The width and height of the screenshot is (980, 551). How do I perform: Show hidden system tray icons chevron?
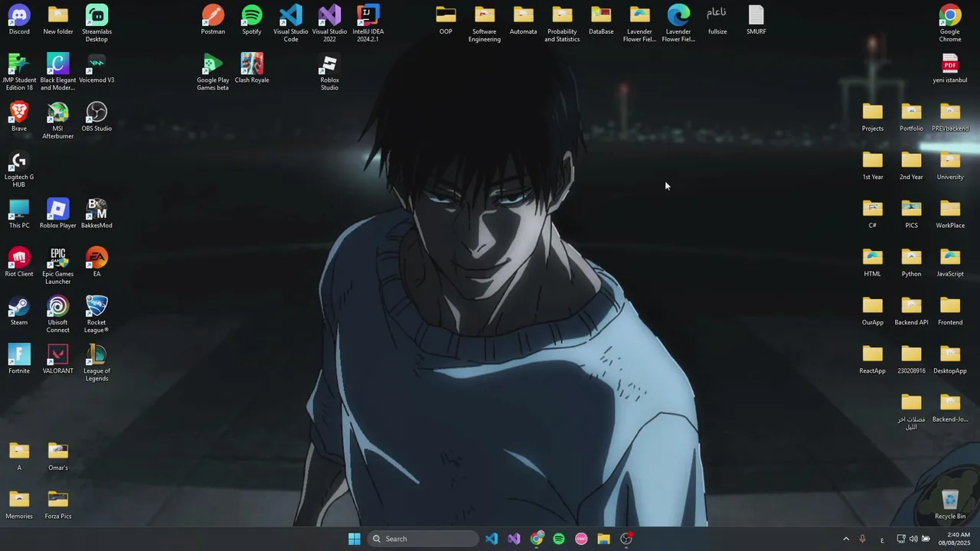(846, 539)
